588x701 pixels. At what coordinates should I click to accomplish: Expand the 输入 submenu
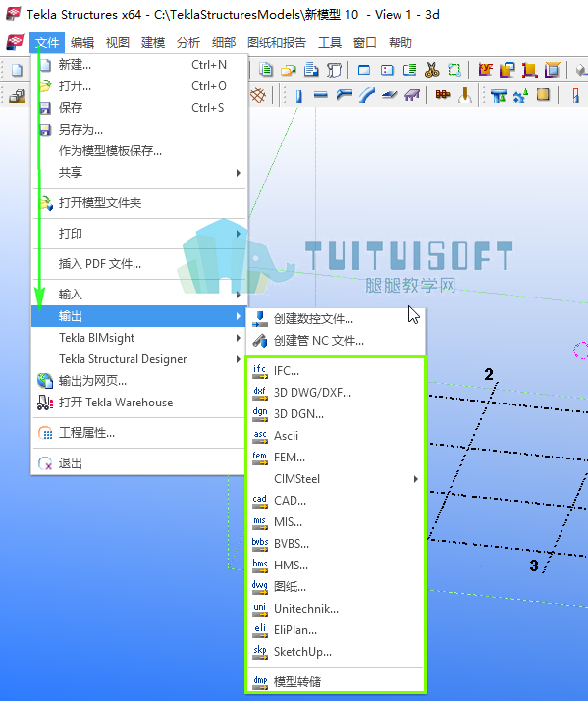click(139, 295)
